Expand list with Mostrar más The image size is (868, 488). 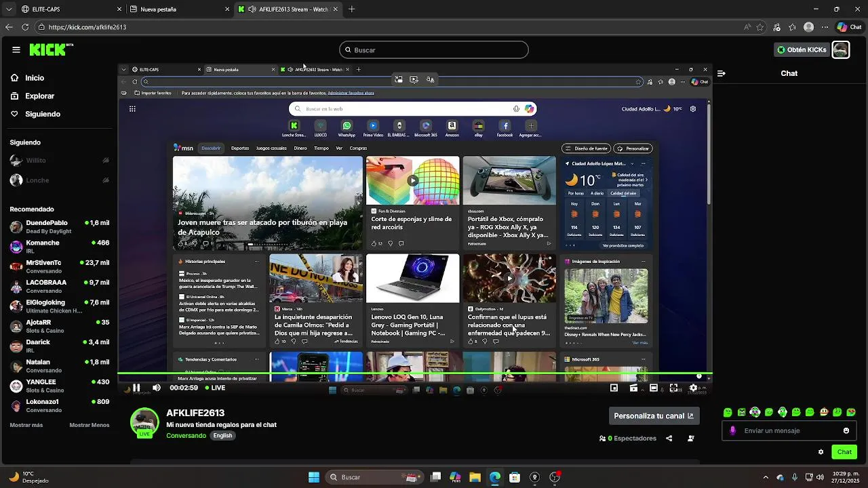[x=26, y=425]
